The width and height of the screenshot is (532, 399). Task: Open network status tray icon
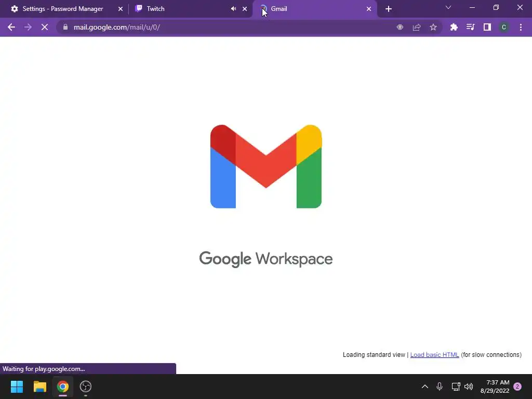[x=456, y=387]
